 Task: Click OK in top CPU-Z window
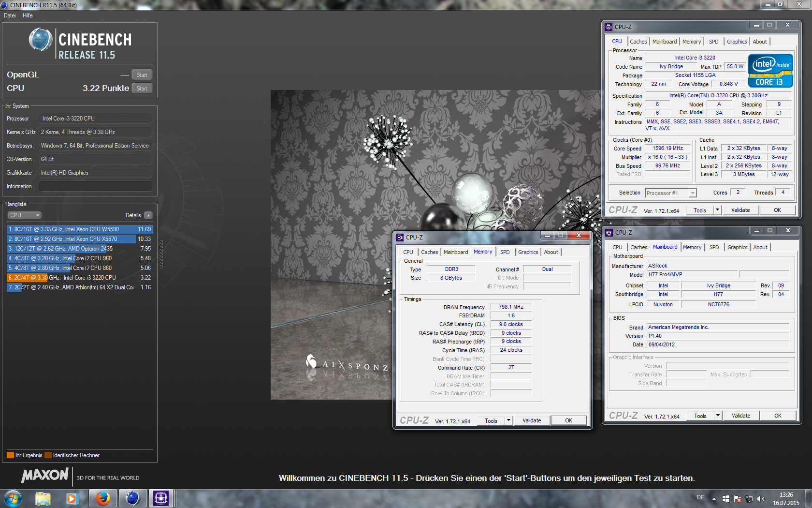point(777,210)
